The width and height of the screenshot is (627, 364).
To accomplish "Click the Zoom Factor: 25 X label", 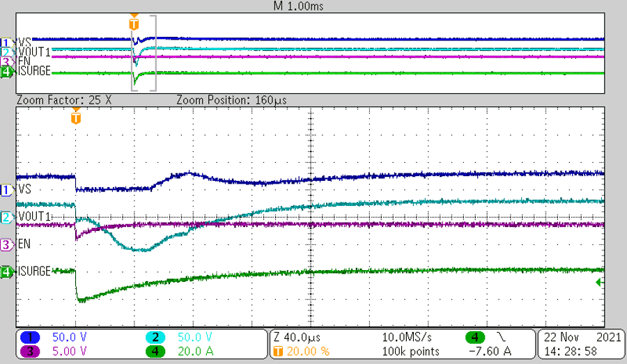I will pyautogui.click(x=64, y=100).
